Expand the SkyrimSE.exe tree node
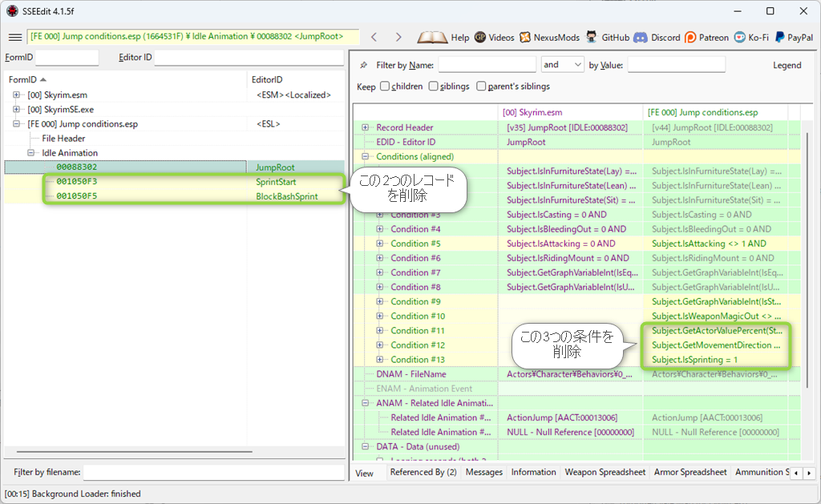Image resolution: width=821 pixels, height=504 pixels. (x=16, y=110)
